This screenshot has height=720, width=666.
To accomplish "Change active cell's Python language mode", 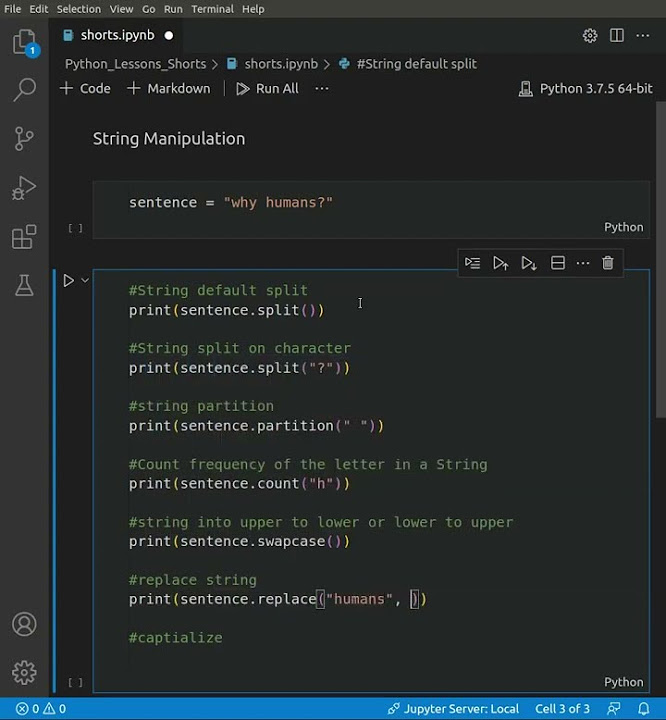I will (623, 682).
